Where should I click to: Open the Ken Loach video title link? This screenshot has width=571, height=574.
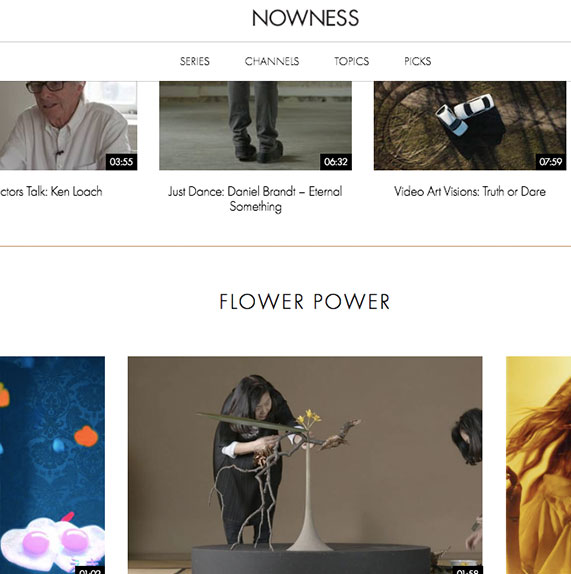point(51,191)
